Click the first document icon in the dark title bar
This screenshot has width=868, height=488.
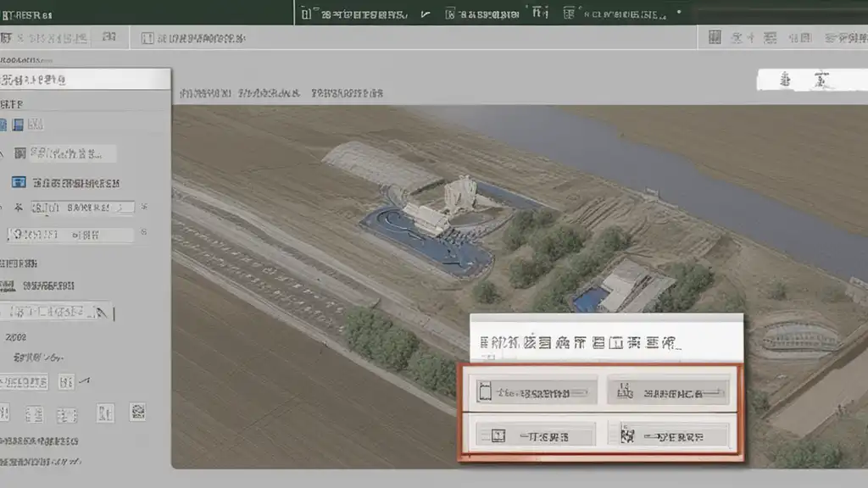coord(306,14)
